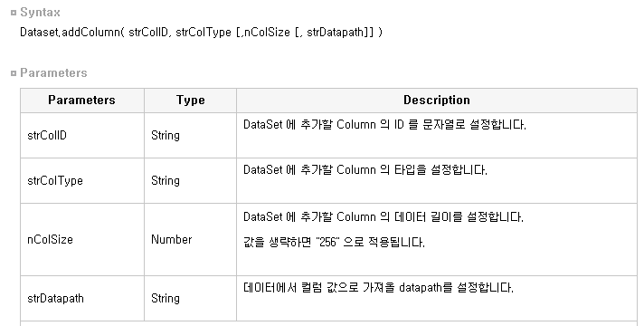644x326 pixels.
Task: Click the Parameters column header
Action: pos(81,100)
